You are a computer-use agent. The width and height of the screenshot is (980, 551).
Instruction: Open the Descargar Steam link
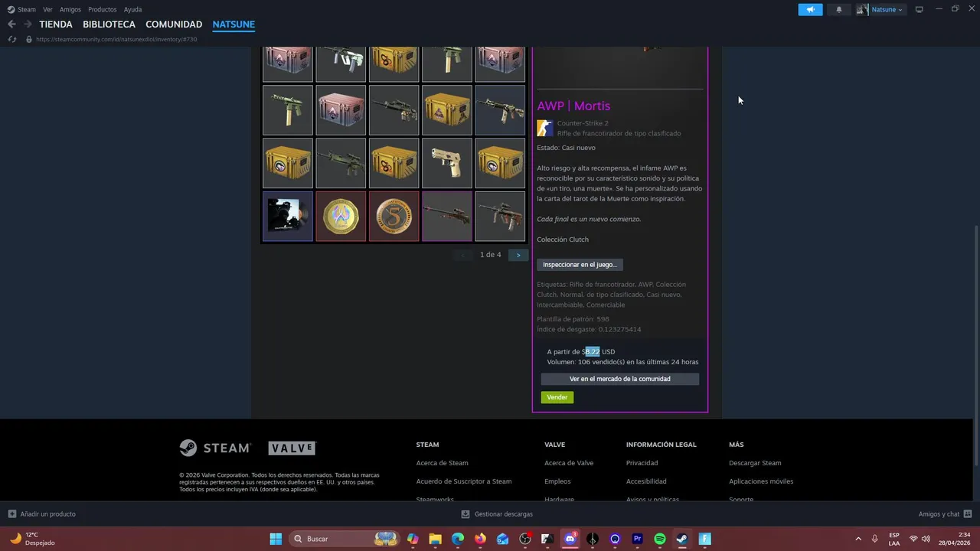click(755, 463)
